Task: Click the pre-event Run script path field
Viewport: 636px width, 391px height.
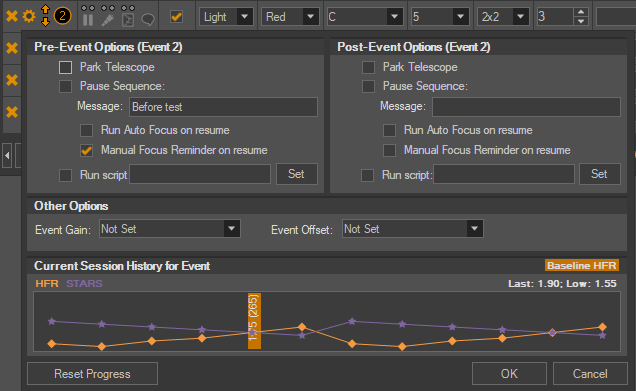Action: pyautogui.click(x=200, y=174)
